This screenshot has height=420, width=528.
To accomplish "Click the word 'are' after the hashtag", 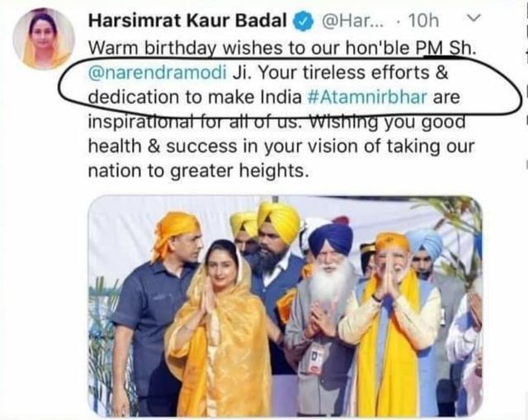I will click(x=446, y=97).
